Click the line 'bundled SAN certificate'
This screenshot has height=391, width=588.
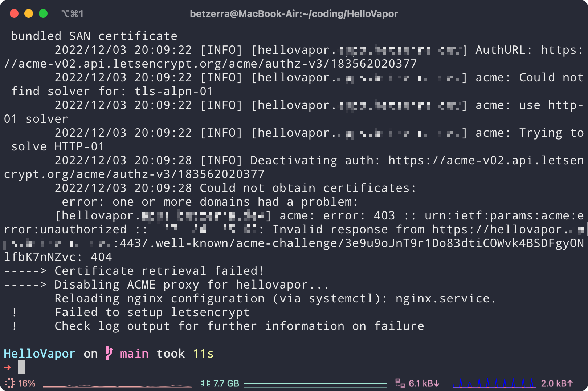click(x=94, y=36)
